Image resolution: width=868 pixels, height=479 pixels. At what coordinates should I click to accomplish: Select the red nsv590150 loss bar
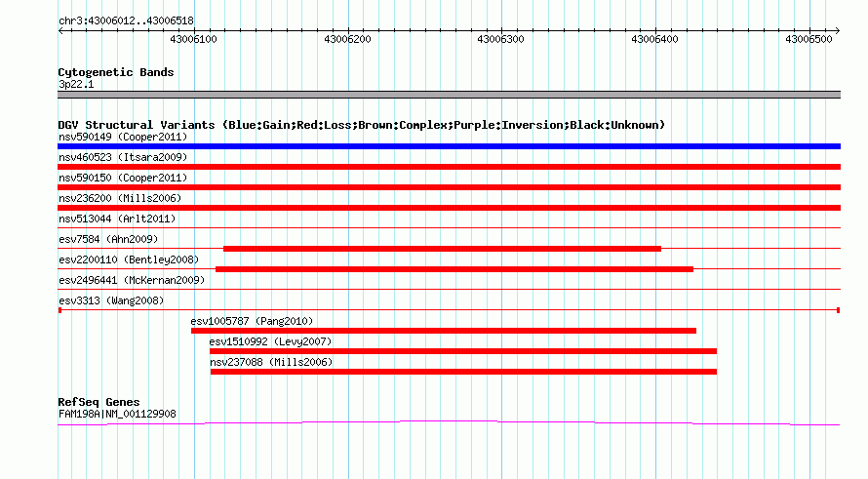click(x=449, y=187)
